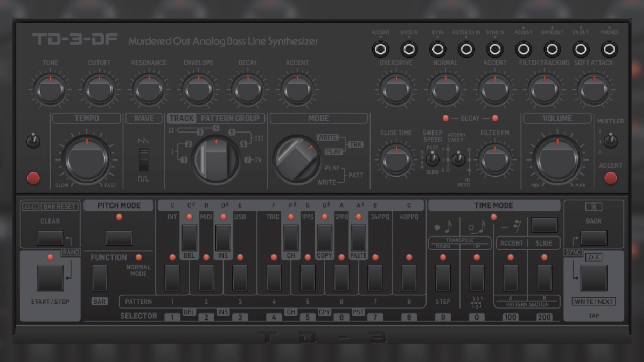
Task: Click the SLIDE pattern section B button
Action: 544,278
